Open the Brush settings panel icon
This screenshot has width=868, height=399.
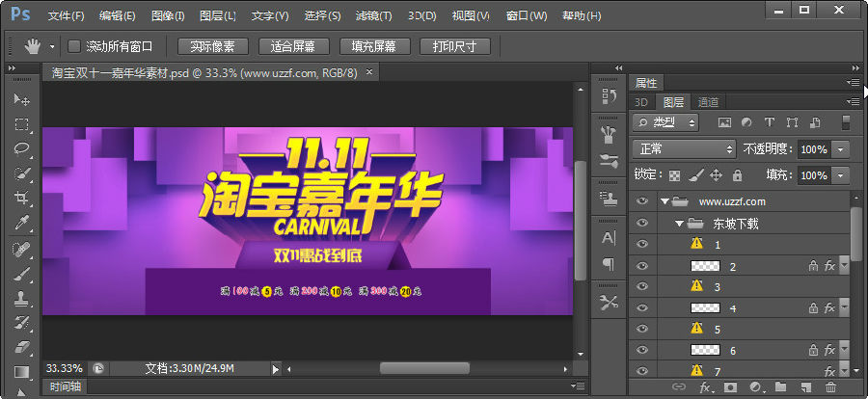coord(609,161)
